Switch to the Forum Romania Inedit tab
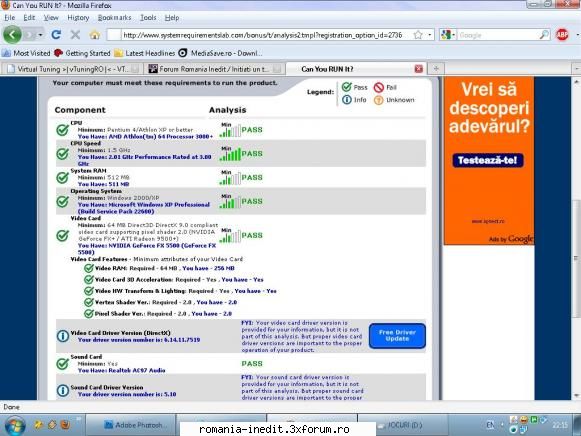 [213, 69]
